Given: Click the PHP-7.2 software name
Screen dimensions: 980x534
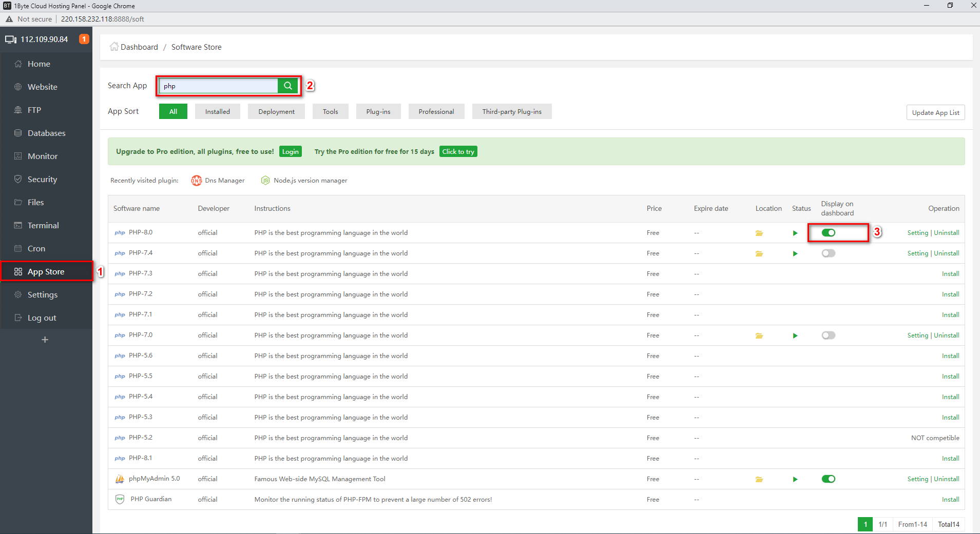Looking at the screenshot, I should [x=141, y=294].
